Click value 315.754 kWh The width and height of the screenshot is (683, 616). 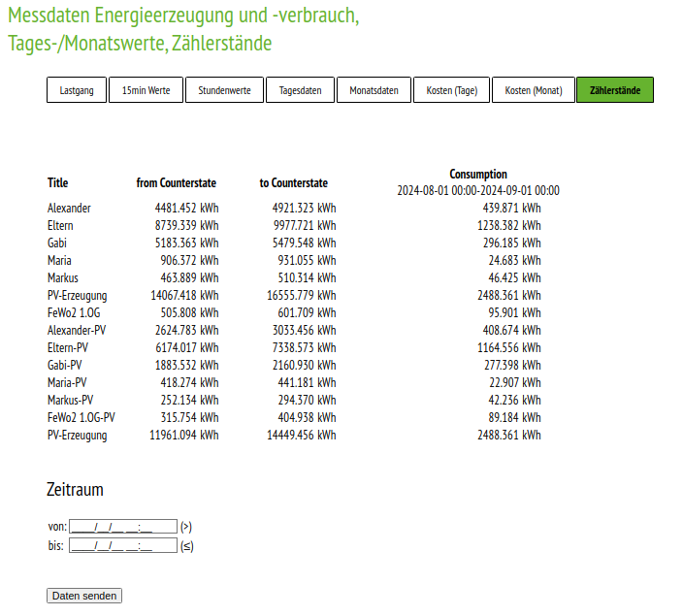pos(189,417)
